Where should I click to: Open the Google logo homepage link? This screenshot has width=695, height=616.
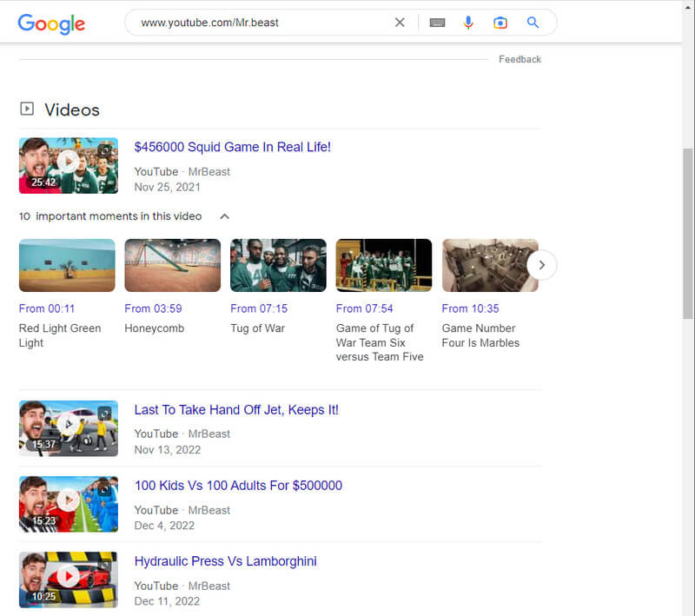(51, 23)
